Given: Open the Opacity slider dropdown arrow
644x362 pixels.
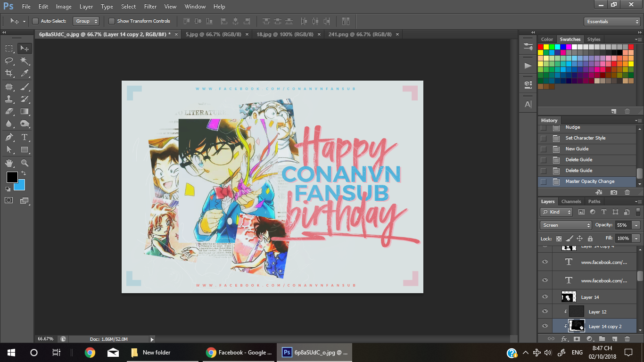Looking at the screenshot, I should pos(636,225).
